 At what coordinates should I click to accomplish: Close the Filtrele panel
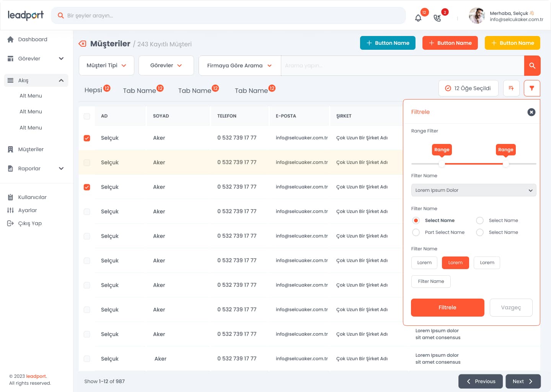tap(531, 112)
